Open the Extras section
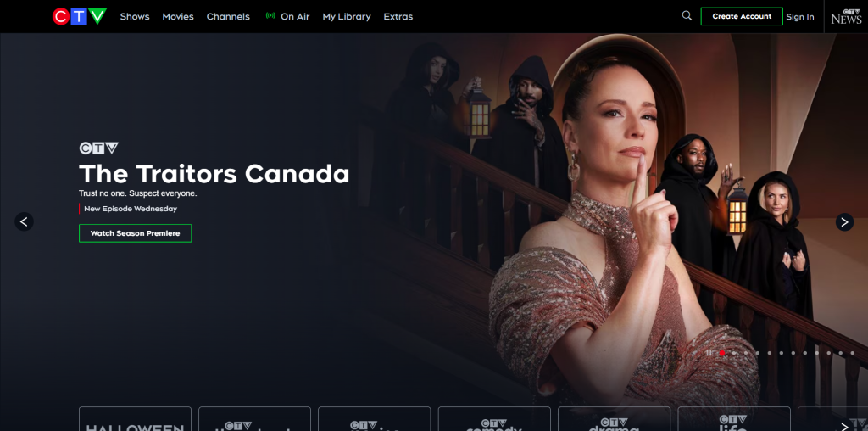Screen dimensions: 868x431 398,17
